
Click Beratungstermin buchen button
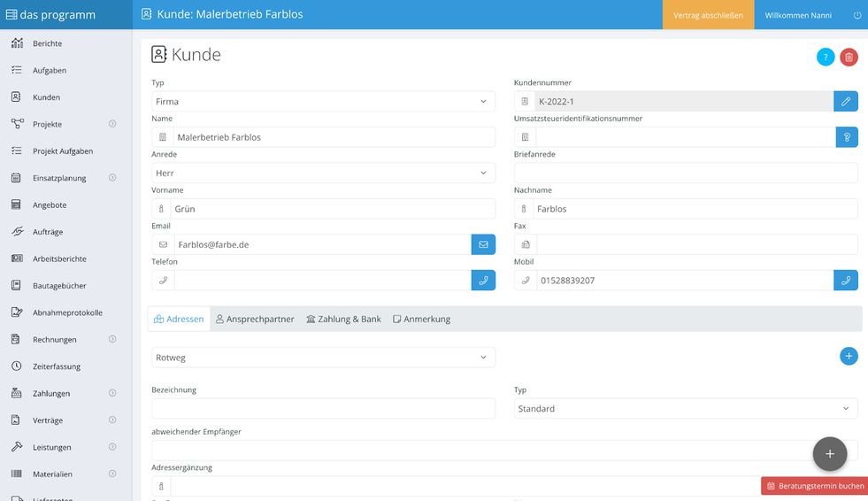815,486
